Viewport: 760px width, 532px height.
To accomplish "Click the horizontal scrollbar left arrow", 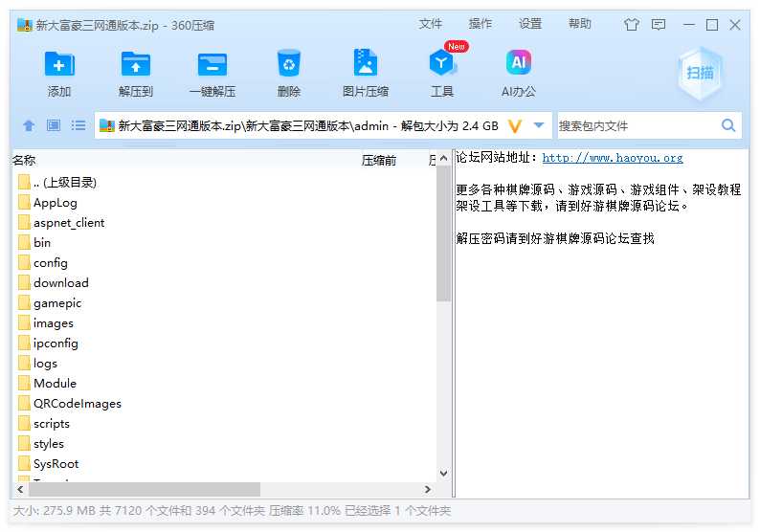I will (x=20, y=489).
